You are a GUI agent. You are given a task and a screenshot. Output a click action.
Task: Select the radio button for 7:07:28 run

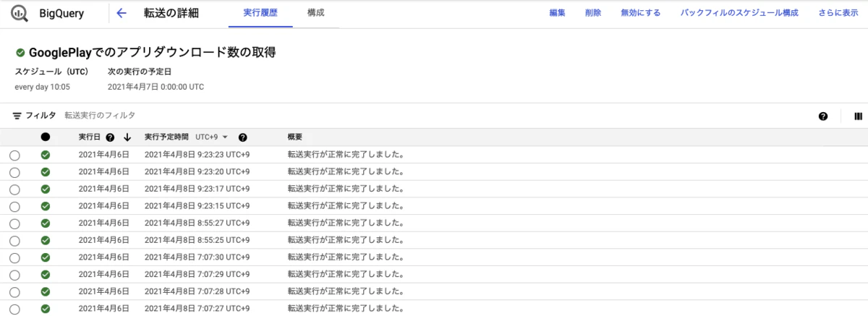tap(15, 292)
